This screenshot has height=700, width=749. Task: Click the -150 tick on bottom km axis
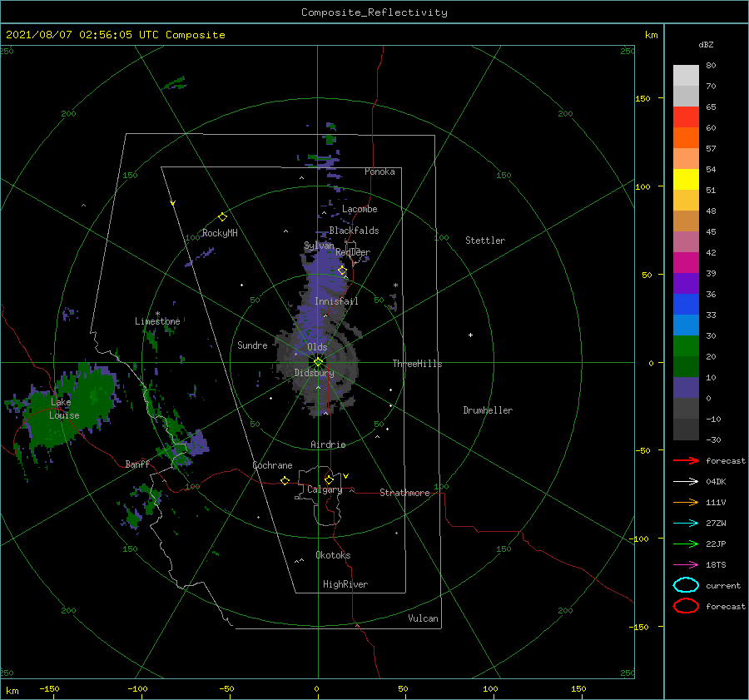[x=49, y=688]
